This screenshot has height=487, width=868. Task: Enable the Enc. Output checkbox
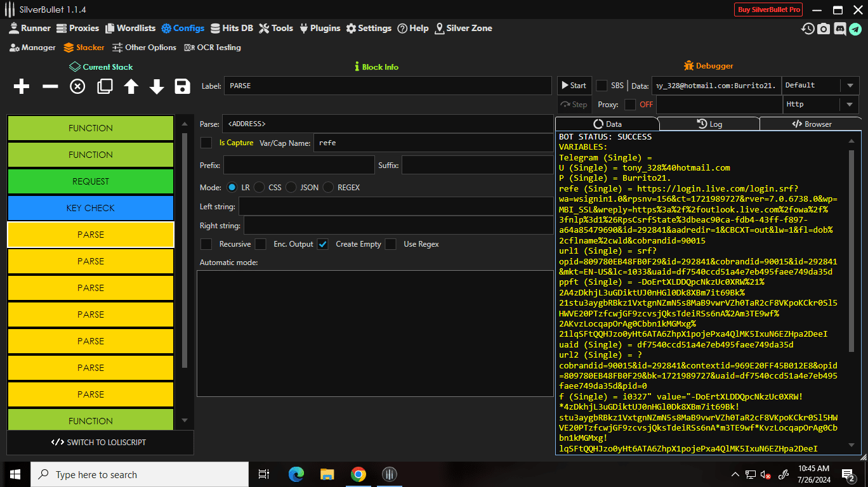pos(261,244)
